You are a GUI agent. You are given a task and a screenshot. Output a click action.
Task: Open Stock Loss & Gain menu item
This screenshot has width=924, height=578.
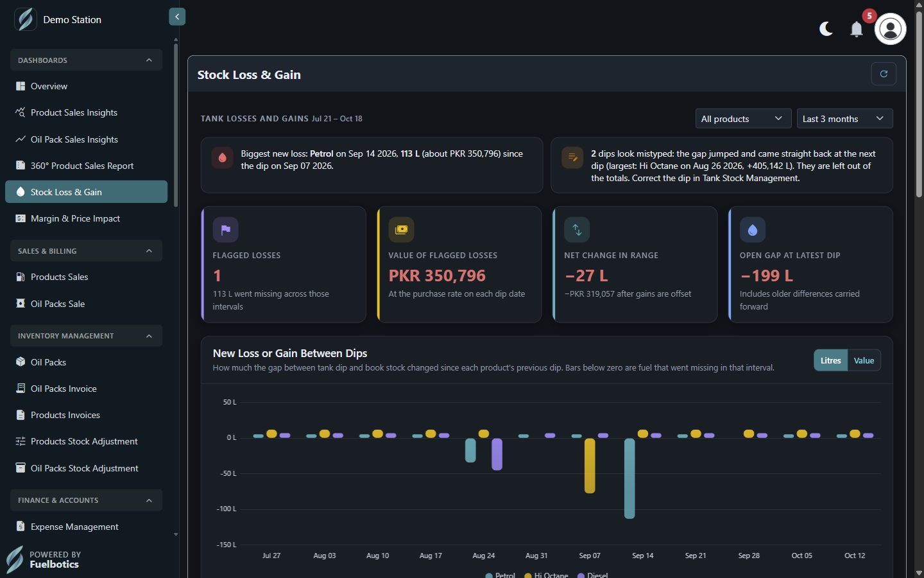86,192
